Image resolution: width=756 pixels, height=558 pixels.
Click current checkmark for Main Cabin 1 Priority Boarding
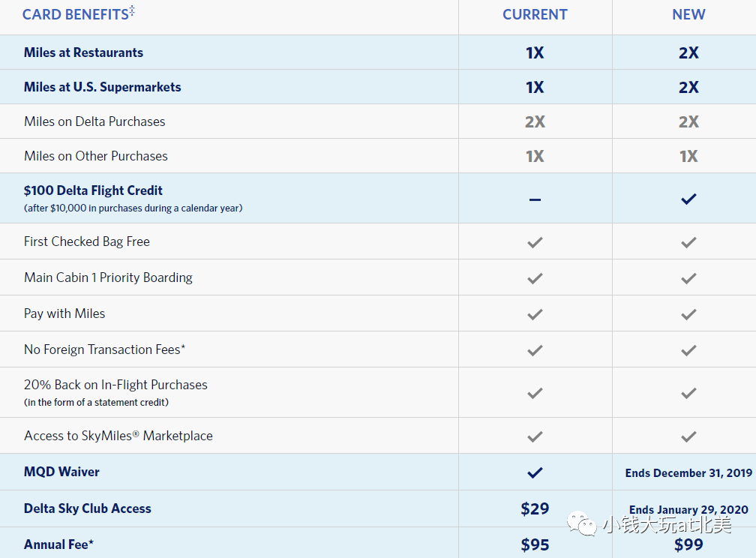pyautogui.click(x=535, y=278)
